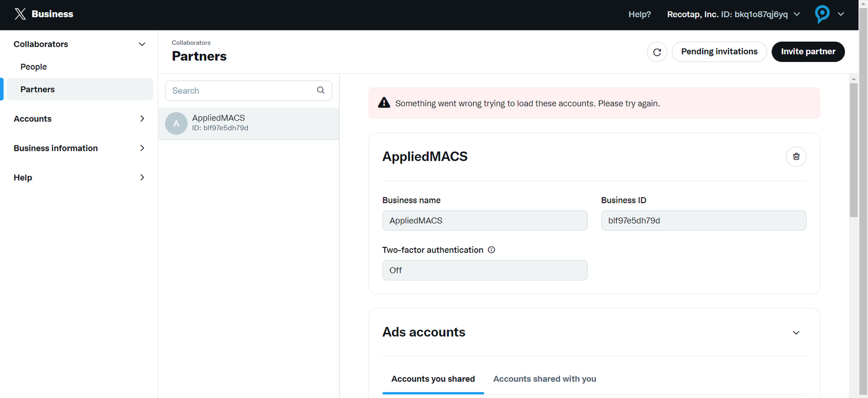Open the profile menu arrow
This screenshot has height=398, width=868.
840,14
